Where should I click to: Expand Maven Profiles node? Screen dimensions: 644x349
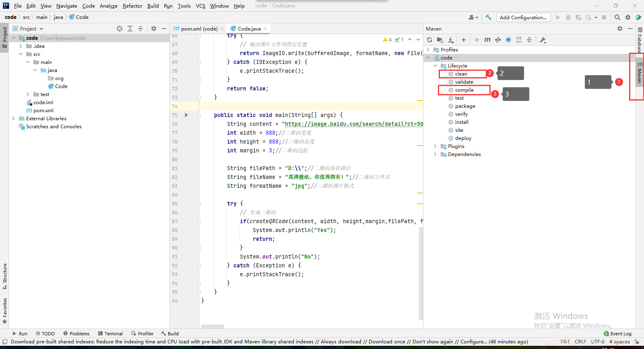pos(428,49)
